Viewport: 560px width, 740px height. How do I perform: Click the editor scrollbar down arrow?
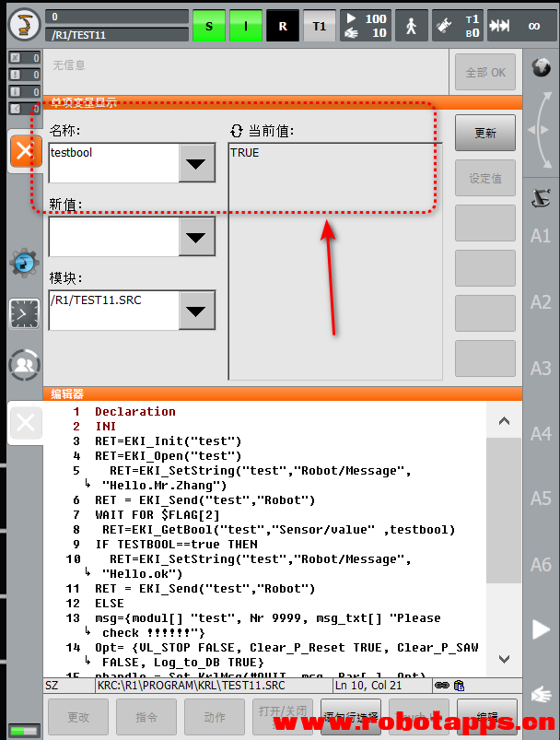(504, 658)
